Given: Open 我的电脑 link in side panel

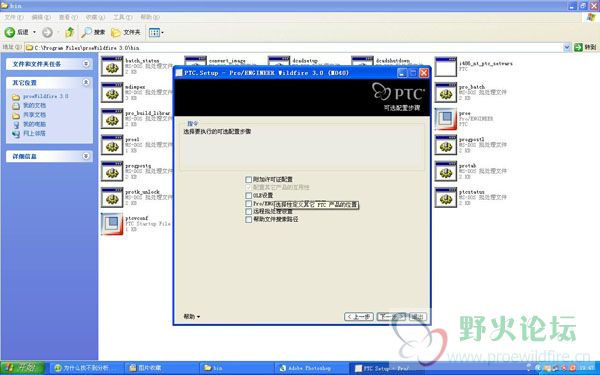Looking at the screenshot, I should [x=34, y=124].
